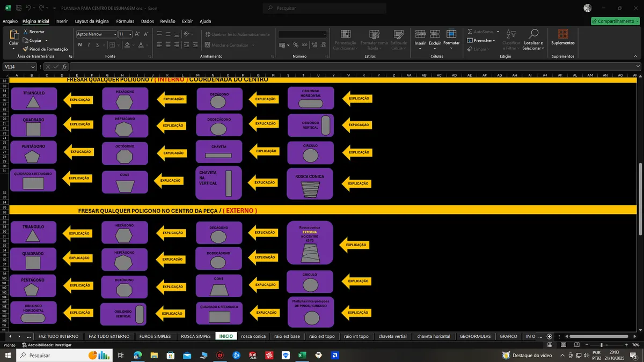Viewport: 644px width, 362px height.
Task: Click the Colar paste icon
Action: (x=14, y=35)
